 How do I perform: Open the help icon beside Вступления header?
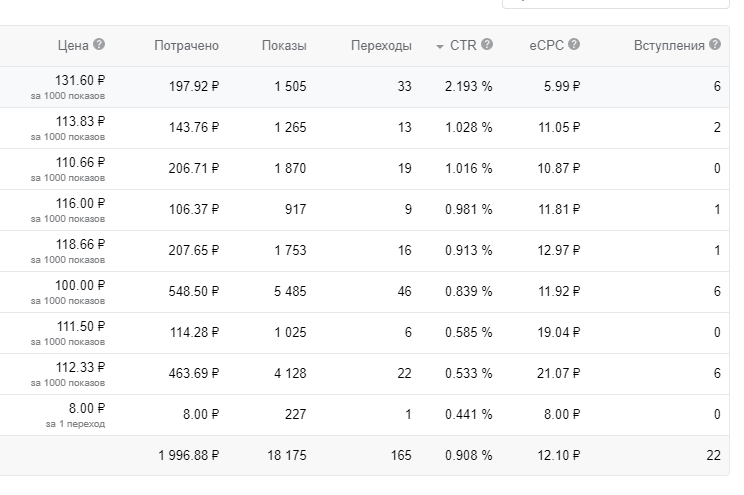715,44
